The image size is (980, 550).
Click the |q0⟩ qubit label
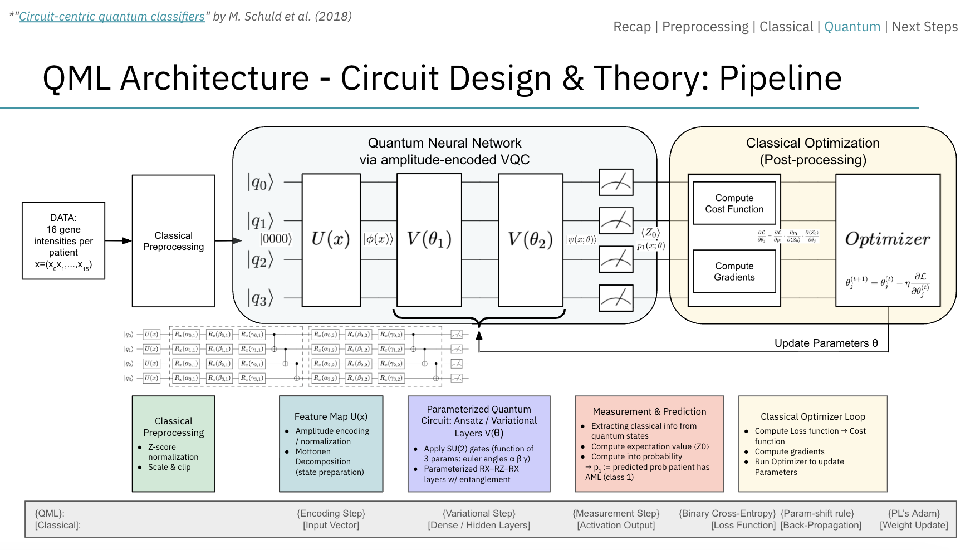click(261, 182)
